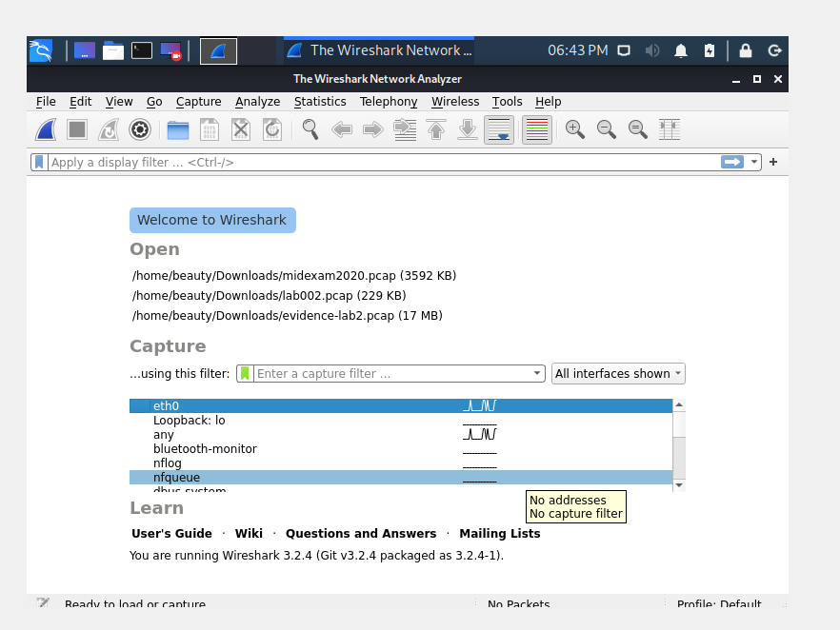The height and width of the screenshot is (630, 840).
Task: Select nflog interface
Action: [x=401, y=463]
